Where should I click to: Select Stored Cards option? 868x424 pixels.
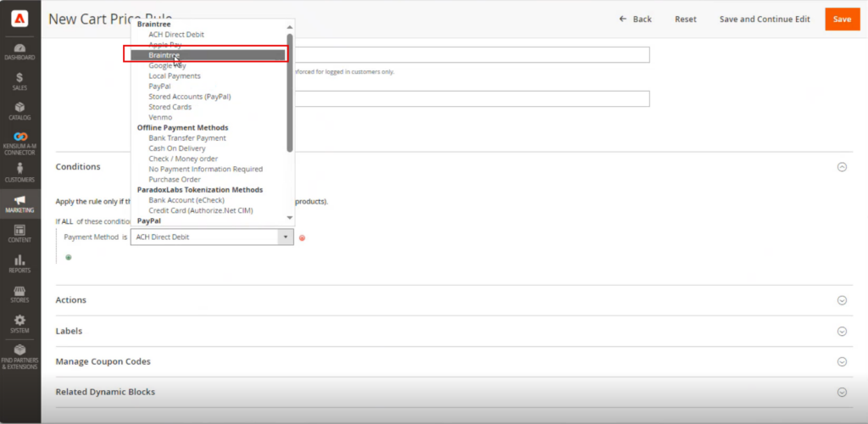tap(170, 107)
